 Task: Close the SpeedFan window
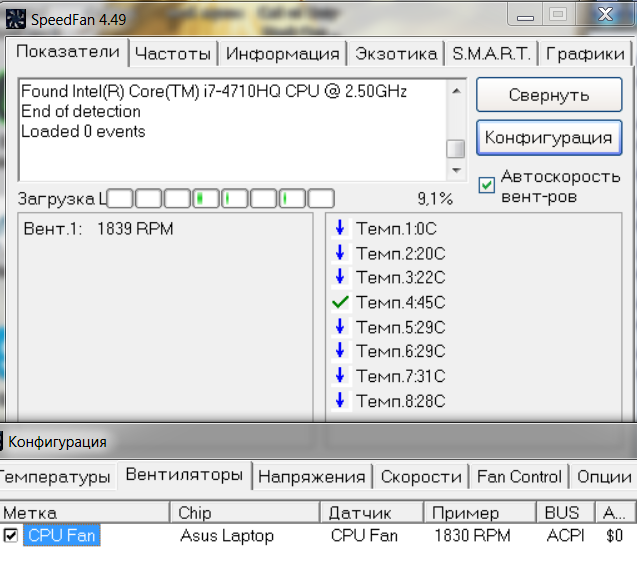coord(605,15)
